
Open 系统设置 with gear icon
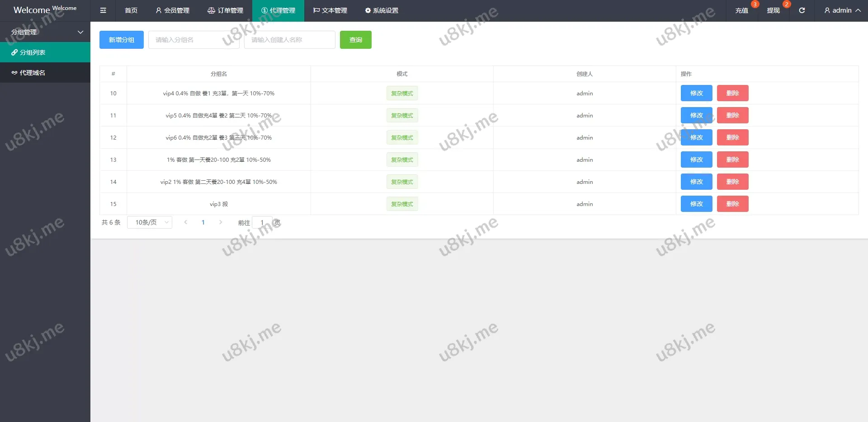382,10
